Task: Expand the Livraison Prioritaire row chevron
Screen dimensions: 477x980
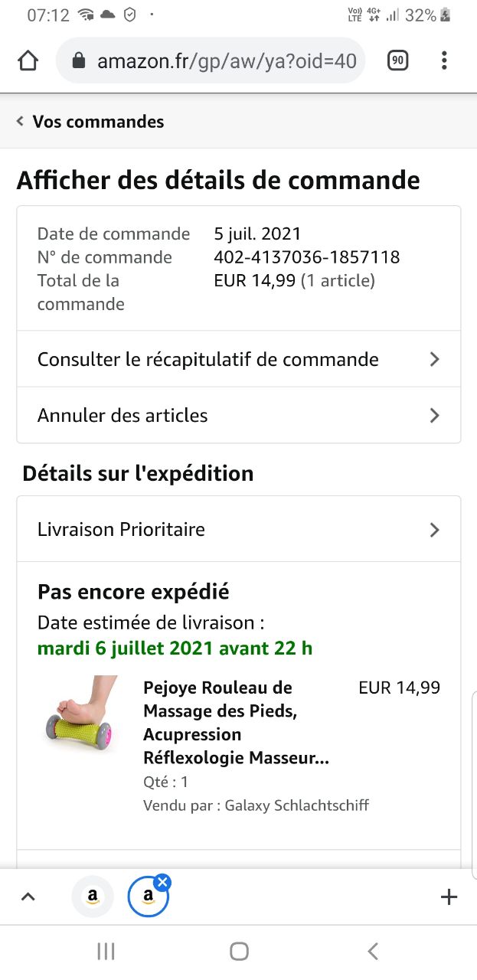Action: [434, 530]
